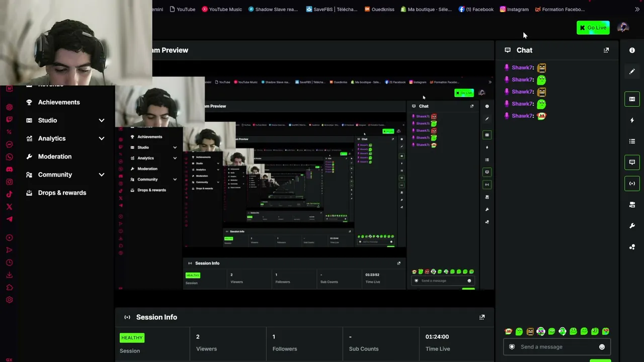Click the HEALTHY session status badge
Image resolution: width=644 pixels, height=362 pixels.
tap(132, 338)
